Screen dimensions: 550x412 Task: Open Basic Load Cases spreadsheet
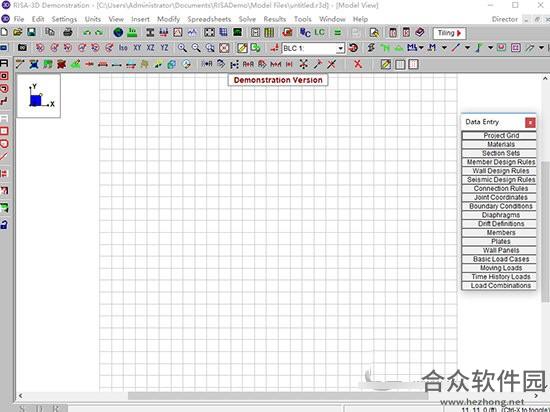(x=499, y=259)
